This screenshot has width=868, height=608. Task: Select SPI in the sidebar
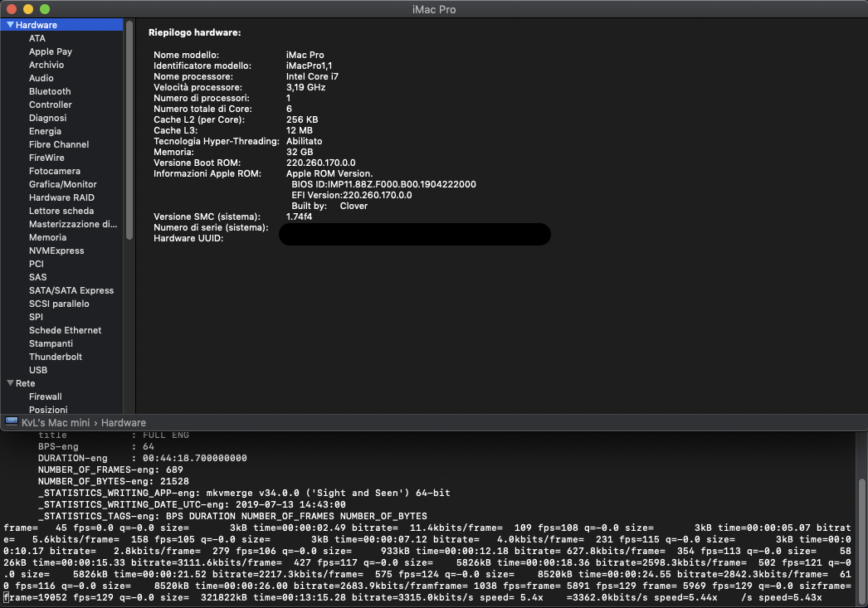[x=36, y=317]
